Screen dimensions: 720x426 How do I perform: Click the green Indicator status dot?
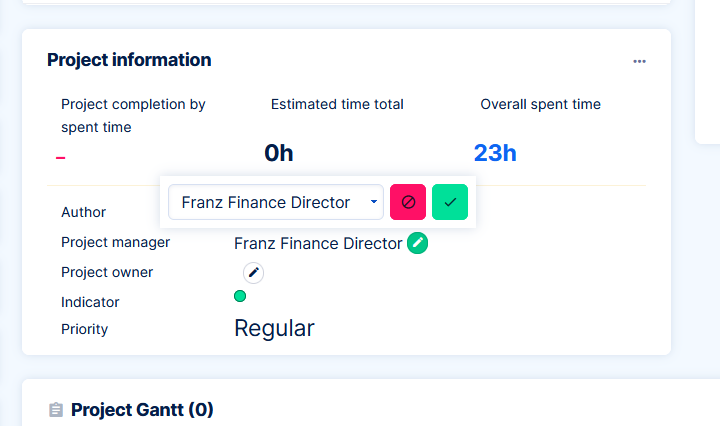[x=240, y=296]
